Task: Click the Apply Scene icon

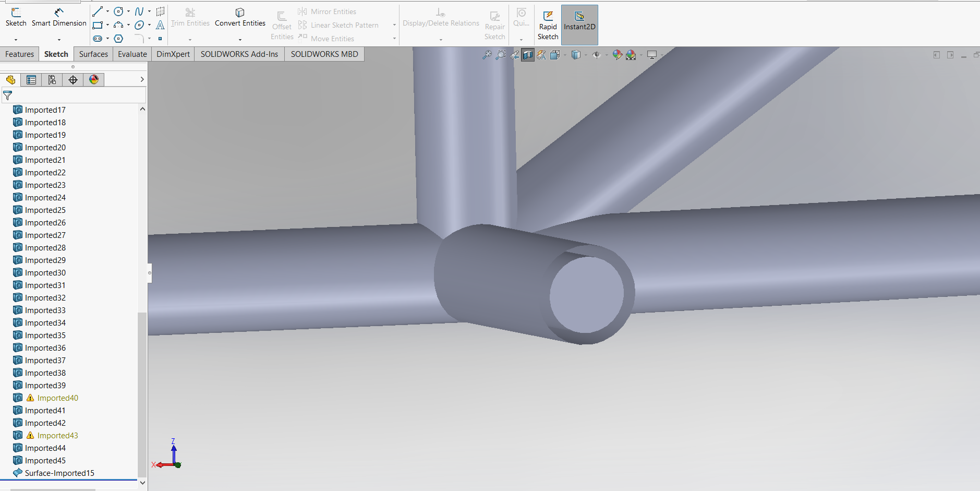Action: [631, 54]
